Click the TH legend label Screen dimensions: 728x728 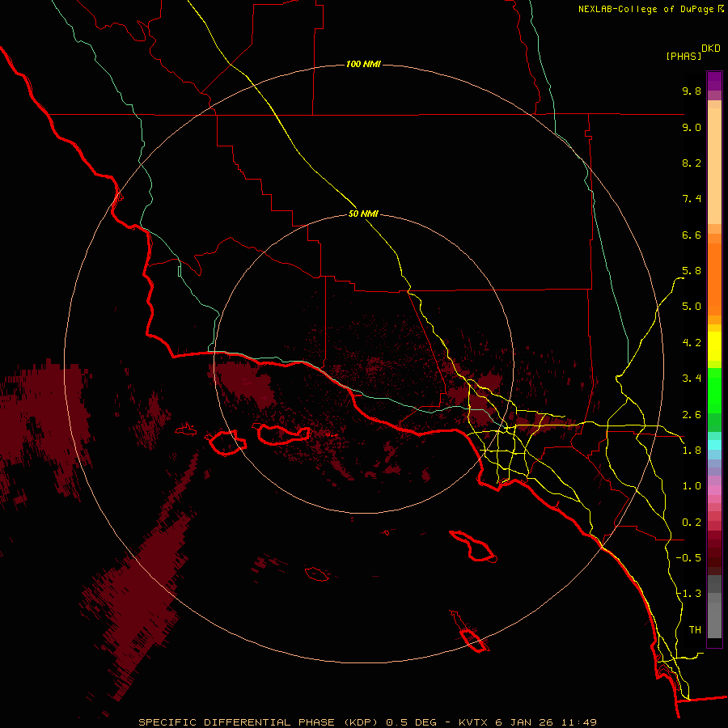[695, 630]
